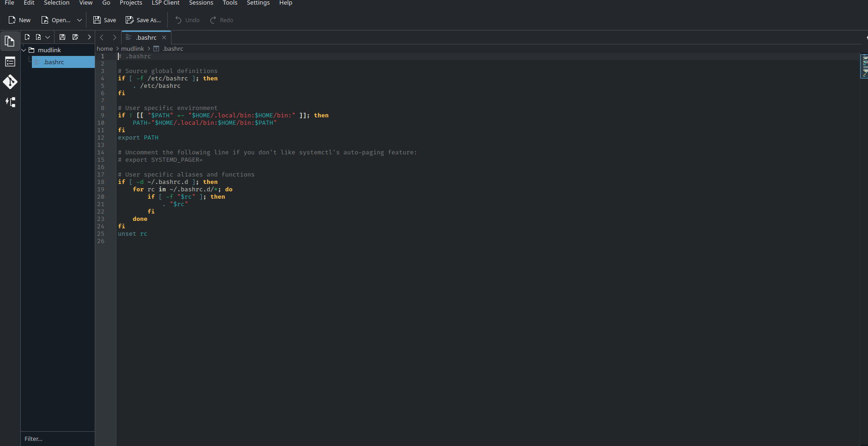Click the Open... toolbar button

(x=56, y=20)
